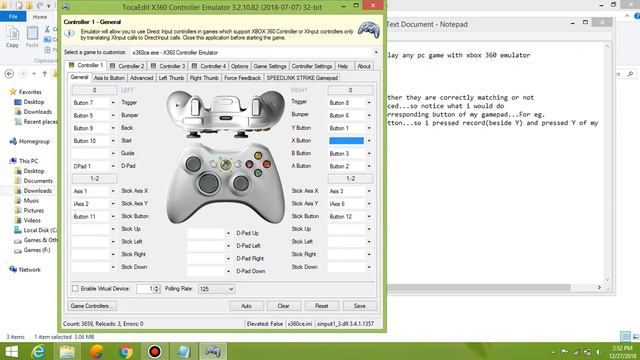This screenshot has width=640, height=360.
Task: Click the Y button on controller image
Action: 258,156
